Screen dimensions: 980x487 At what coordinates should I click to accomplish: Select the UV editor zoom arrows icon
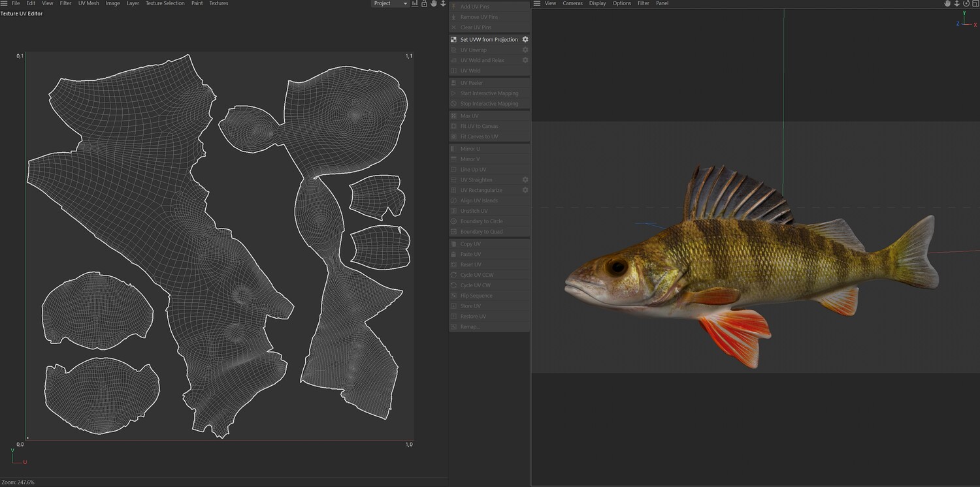443,3
